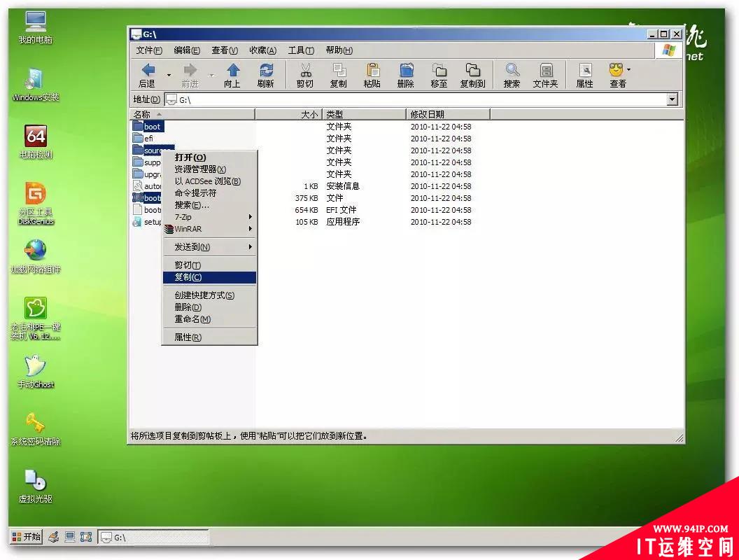This screenshot has height=560, width=739.
Task: Click the G:\ address input field
Action: (420, 99)
